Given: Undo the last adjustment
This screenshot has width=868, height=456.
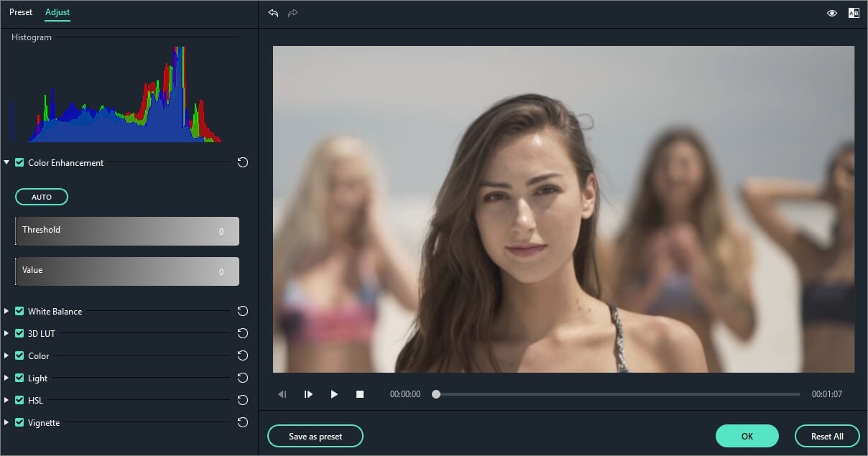Looking at the screenshot, I should (273, 13).
